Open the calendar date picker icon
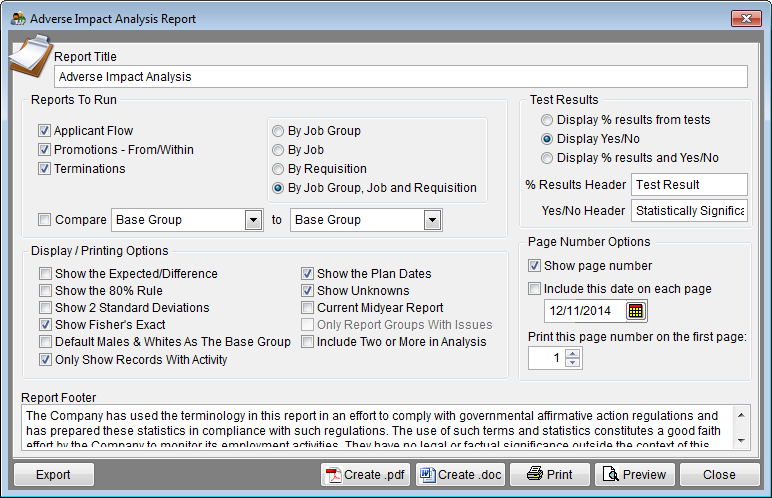The image size is (772, 498). pos(636,311)
